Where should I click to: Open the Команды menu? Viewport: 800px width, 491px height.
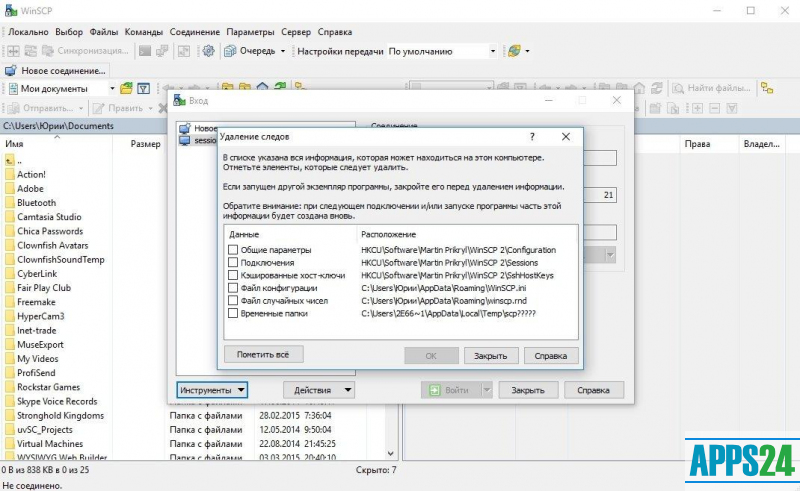coord(144,32)
